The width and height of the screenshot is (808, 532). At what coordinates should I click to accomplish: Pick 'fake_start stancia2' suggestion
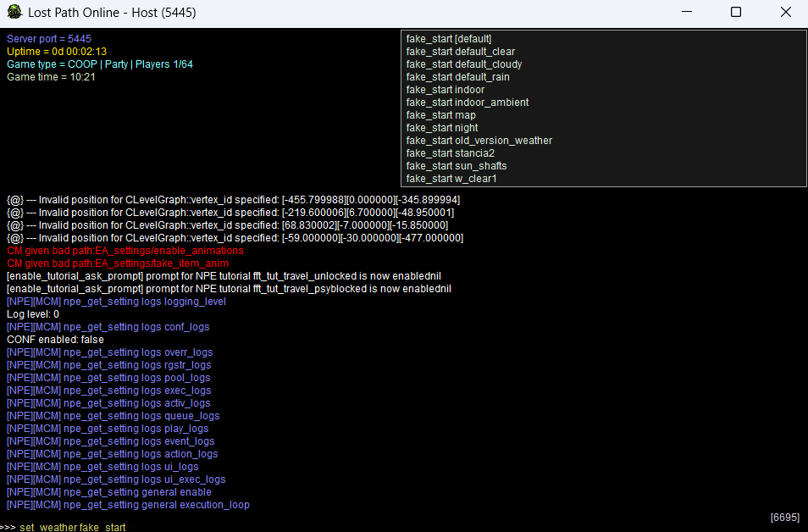click(x=450, y=153)
